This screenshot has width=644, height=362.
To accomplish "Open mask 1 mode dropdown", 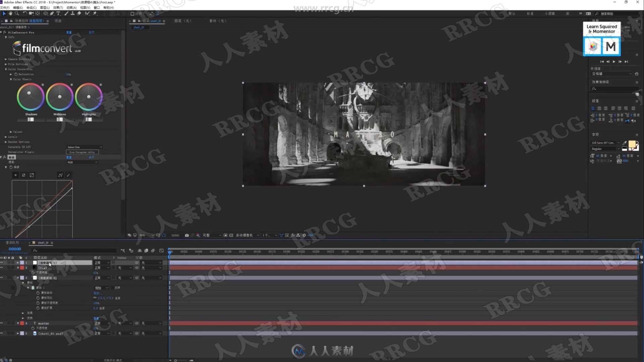I will pos(102,288).
